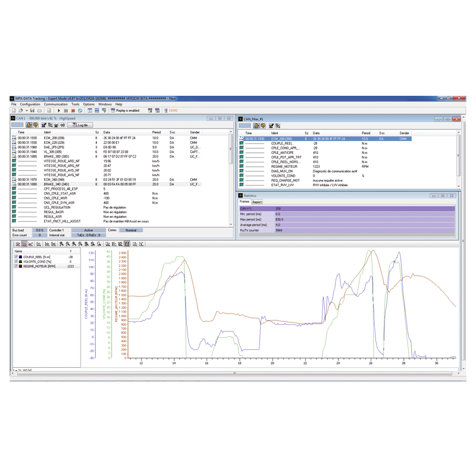Click the Nominal Comm. status field
Image resolution: width=476 pixels, height=476 pixels.
click(131, 230)
